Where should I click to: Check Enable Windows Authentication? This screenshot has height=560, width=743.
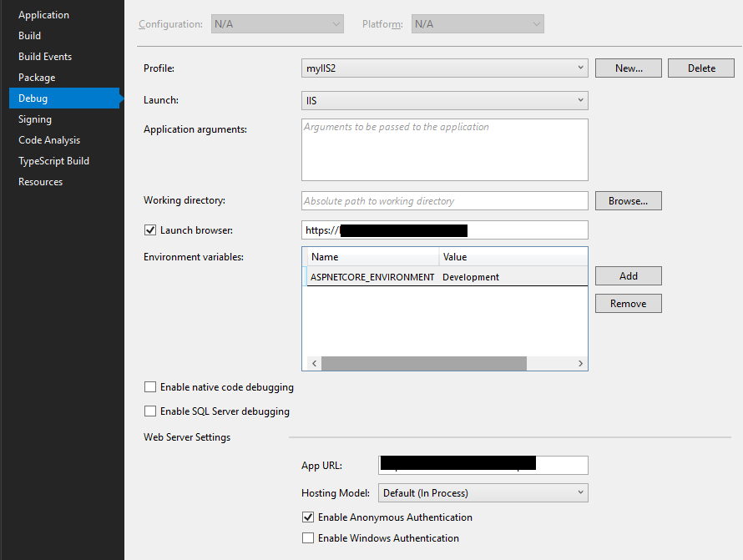point(308,538)
